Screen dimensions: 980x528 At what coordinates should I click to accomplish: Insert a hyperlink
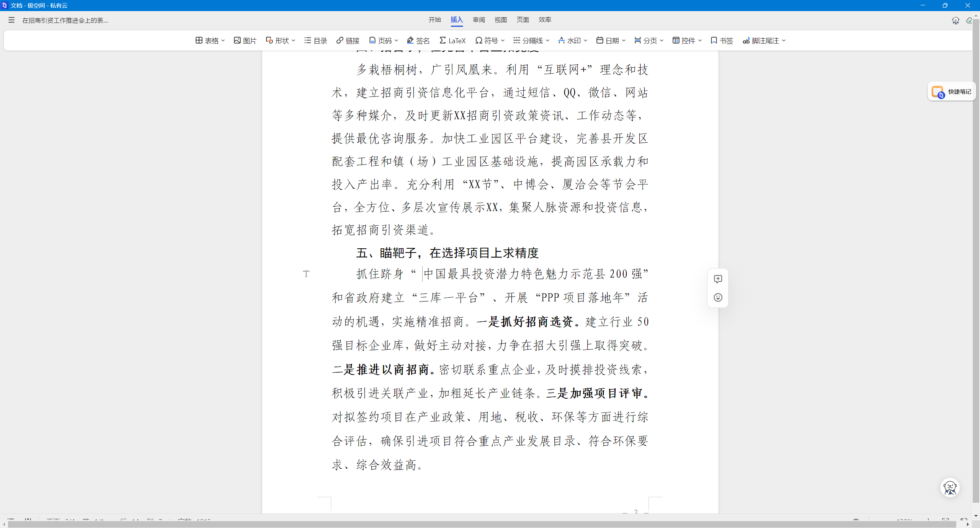(348, 40)
